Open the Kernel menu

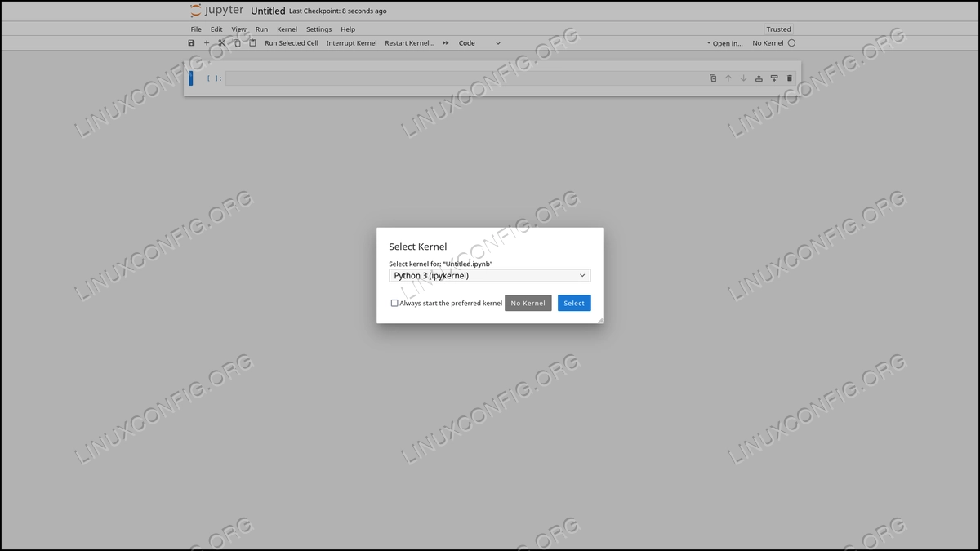tap(287, 29)
